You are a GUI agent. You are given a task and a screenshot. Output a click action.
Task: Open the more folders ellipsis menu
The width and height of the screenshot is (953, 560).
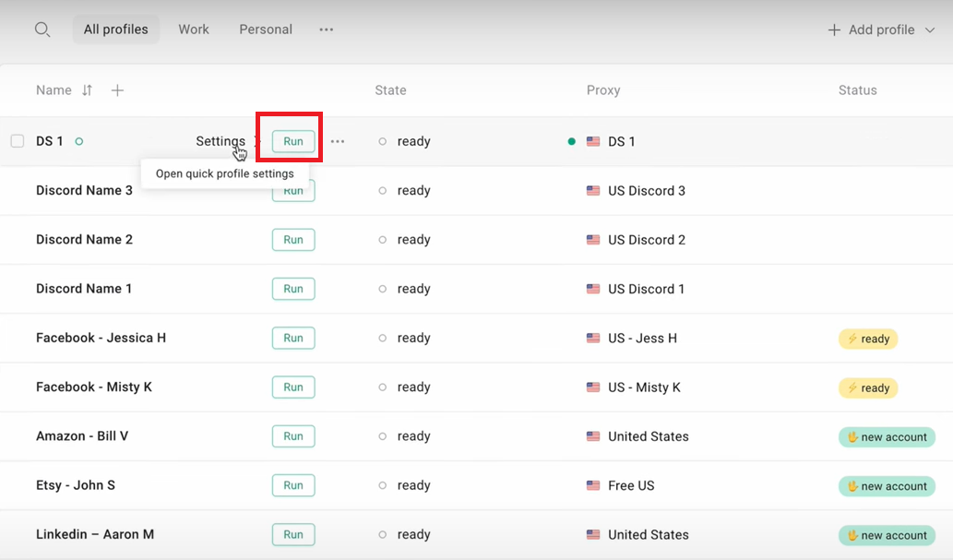click(x=327, y=30)
